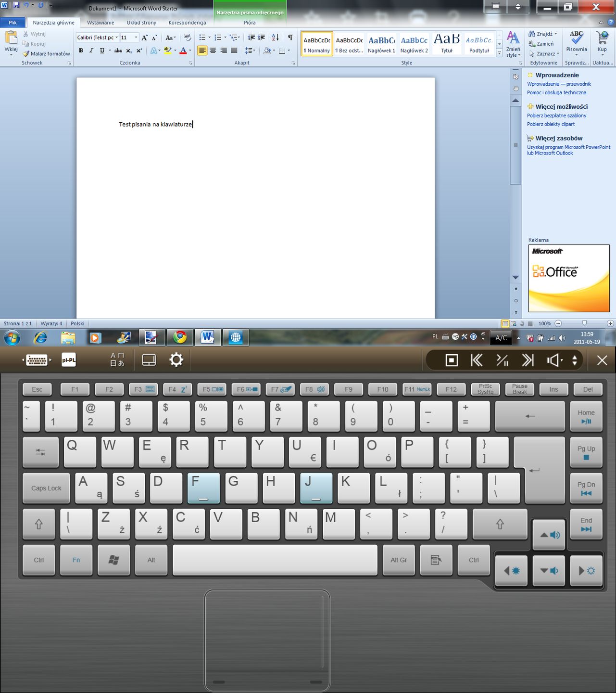Increase font size with grow icon

tap(144, 38)
